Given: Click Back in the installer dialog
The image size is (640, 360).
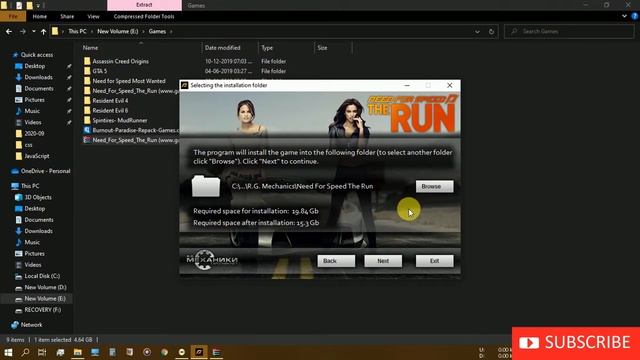Looking at the screenshot, I should coord(336,261).
